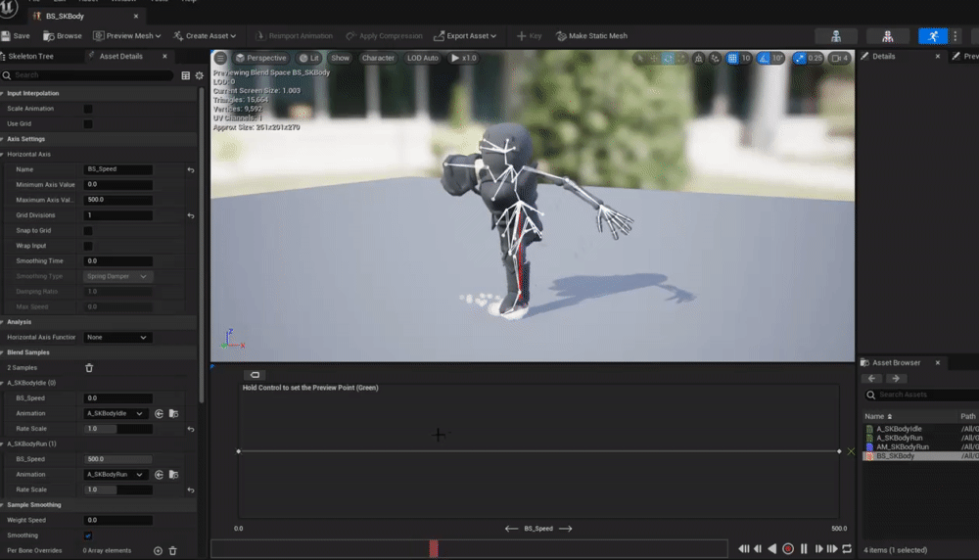Open the Lit view mode menu
Image resolution: width=979 pixels, height=560 pixels.
pos(308,58)
